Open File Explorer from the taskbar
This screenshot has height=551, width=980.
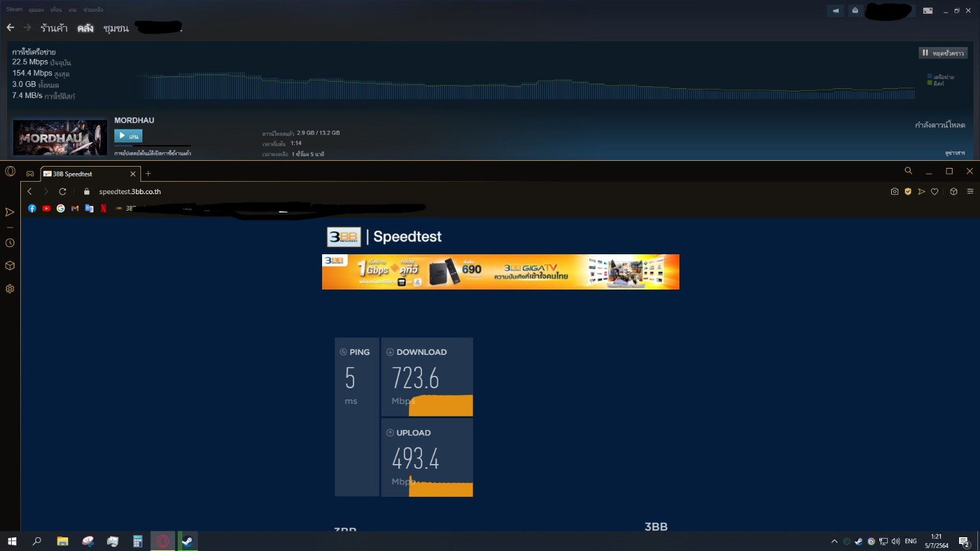click(63, 541)
